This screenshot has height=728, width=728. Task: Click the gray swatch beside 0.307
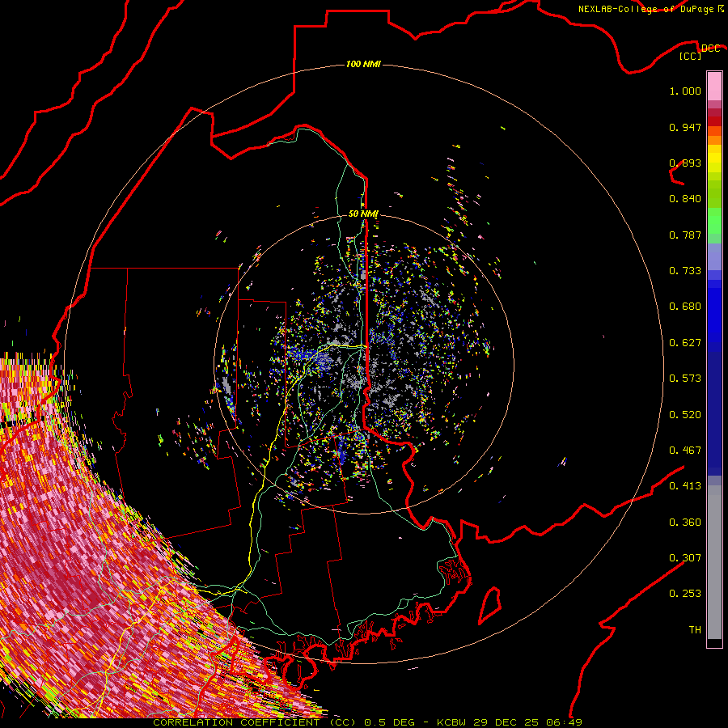point(714,562)
